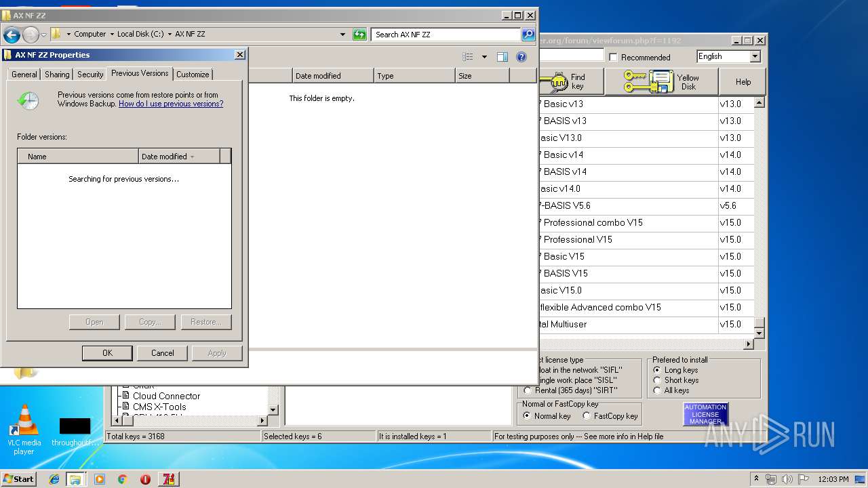Open Internet Explorer from the taskbar

click(54, 479)
